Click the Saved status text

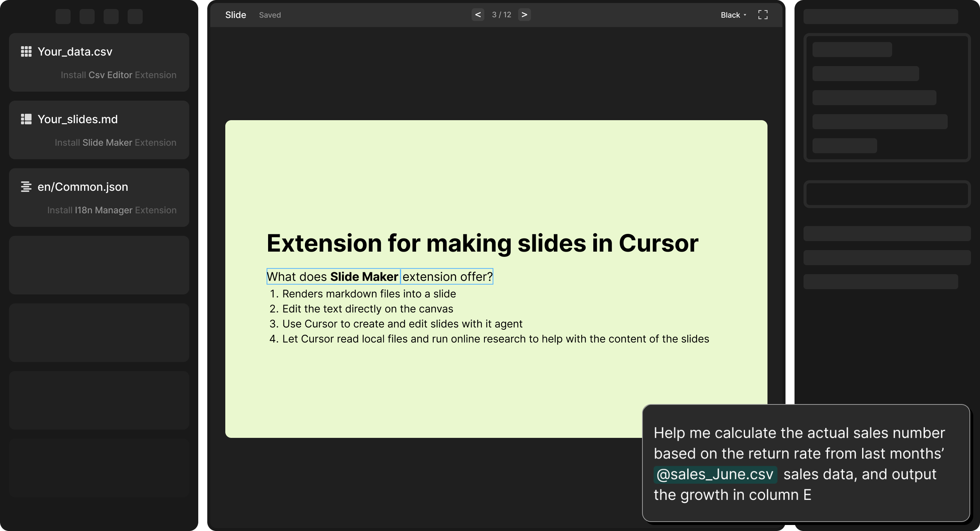(270, 15)
